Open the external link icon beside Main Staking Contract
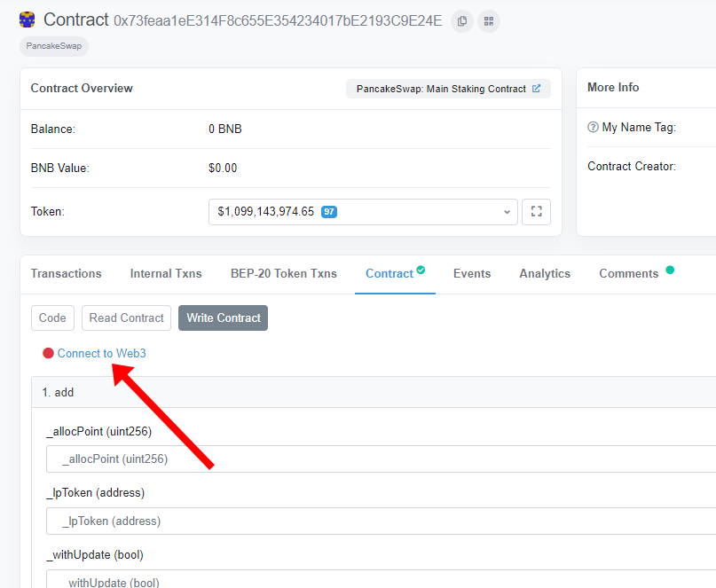716x588 pixels. tap(536, 89)
